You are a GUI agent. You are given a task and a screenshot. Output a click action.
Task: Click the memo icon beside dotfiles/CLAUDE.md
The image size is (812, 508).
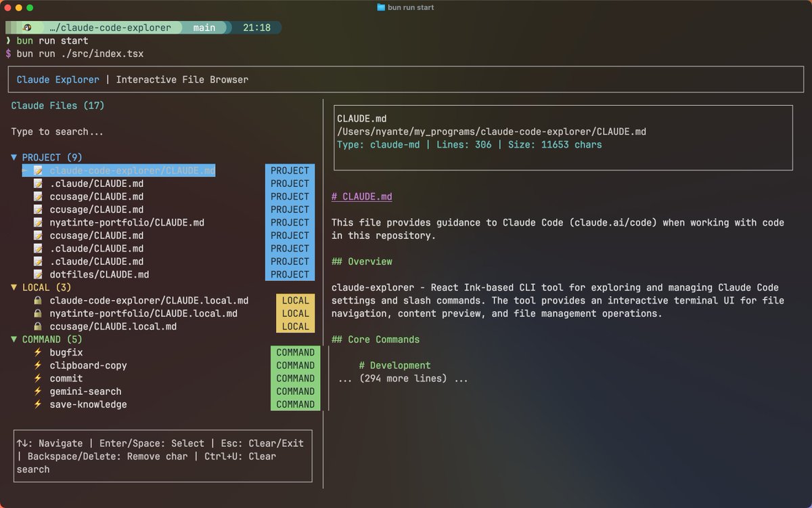tap(39, 274)
